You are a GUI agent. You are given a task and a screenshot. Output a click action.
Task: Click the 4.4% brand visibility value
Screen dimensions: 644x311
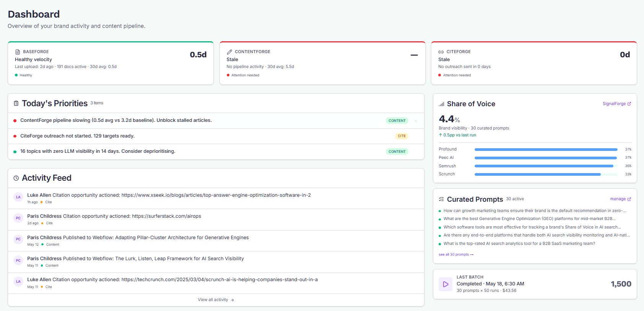coord(449,119)
